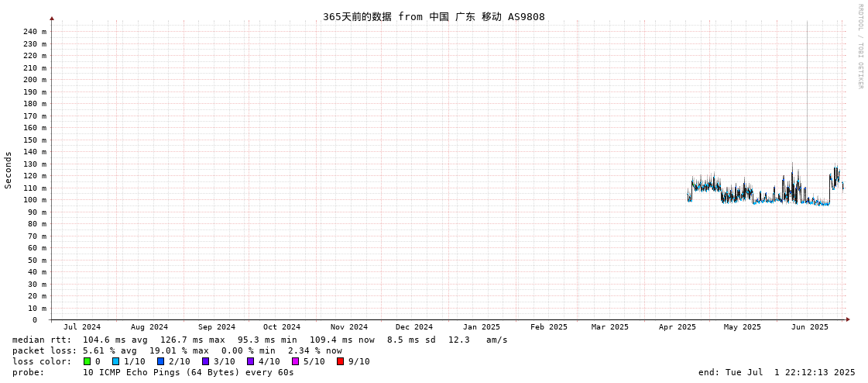This screenshot has height=383, width=868.
Task: Click the magenta 5/10 loss swatch
Action: [x=295, y=361]
